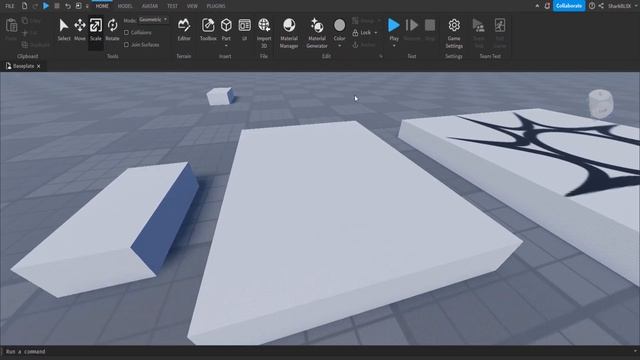Click the notification icon left of Collaborate
640x360 pixels.
tap(547, 6)
